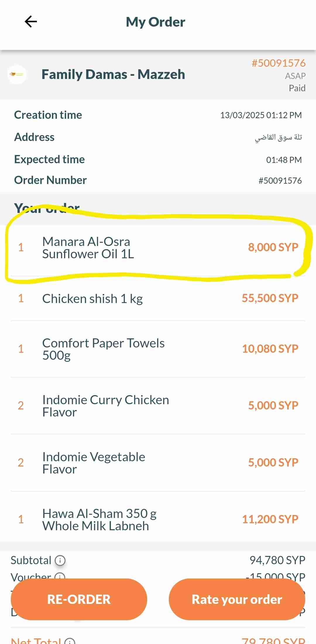The width and height of the screenshot is (316, 644).
Task: Open the Subtotal info icon
Action: click(x=60, y=560)
